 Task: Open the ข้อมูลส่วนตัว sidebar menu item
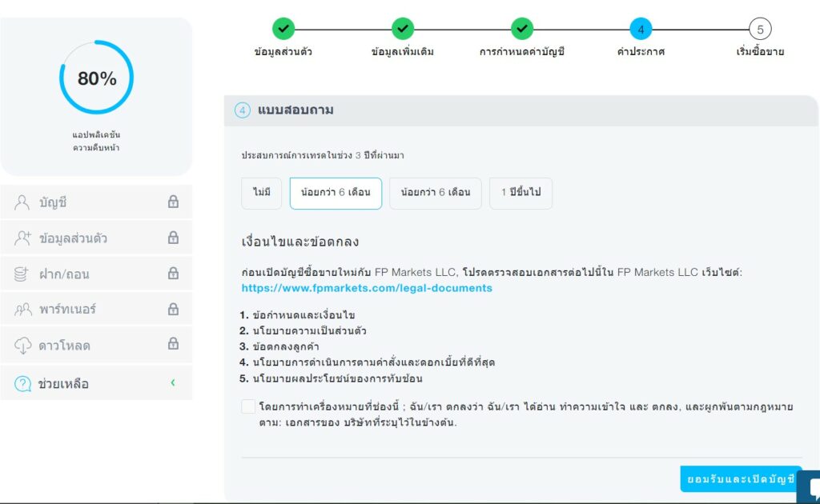[x=73, y=238]
